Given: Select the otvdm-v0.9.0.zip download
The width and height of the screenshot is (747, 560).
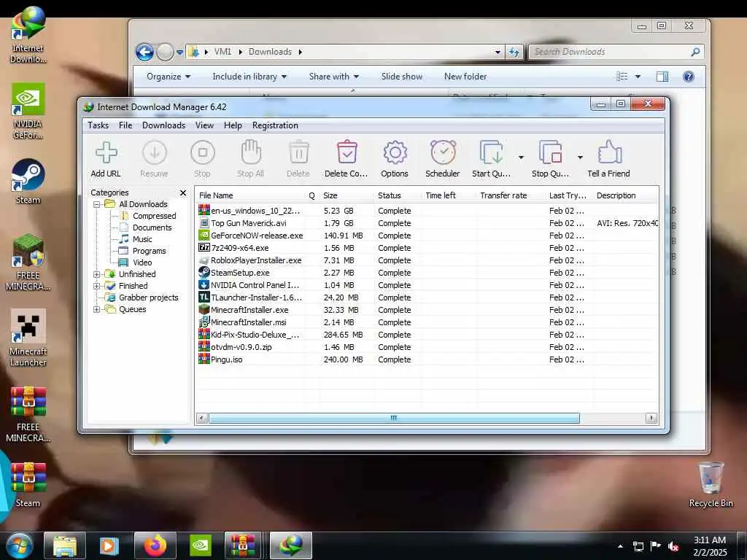Looking at the screenshot, I should 427,347.
